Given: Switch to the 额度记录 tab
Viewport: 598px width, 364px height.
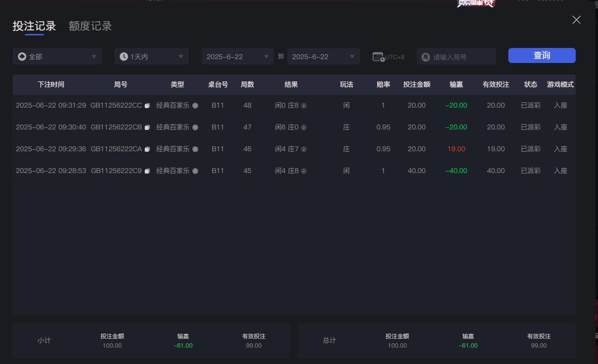Looking at the screenshot, I should (89, 26).
